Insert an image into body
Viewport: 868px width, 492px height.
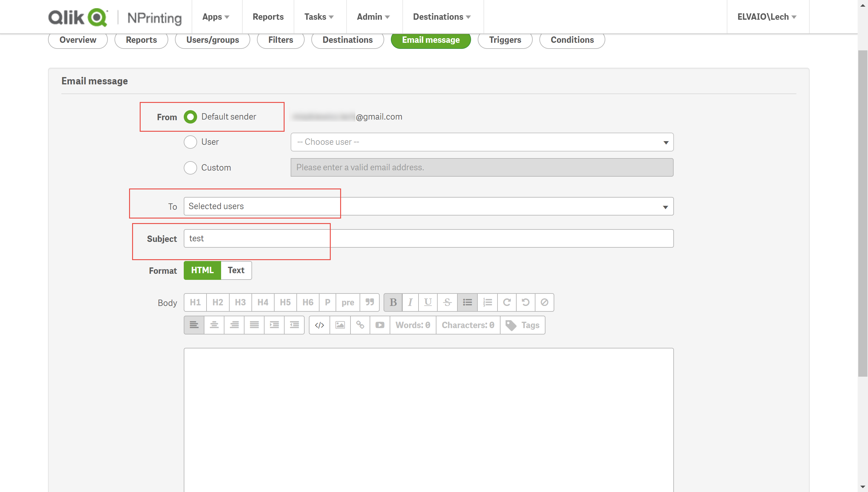coord(340,325)
